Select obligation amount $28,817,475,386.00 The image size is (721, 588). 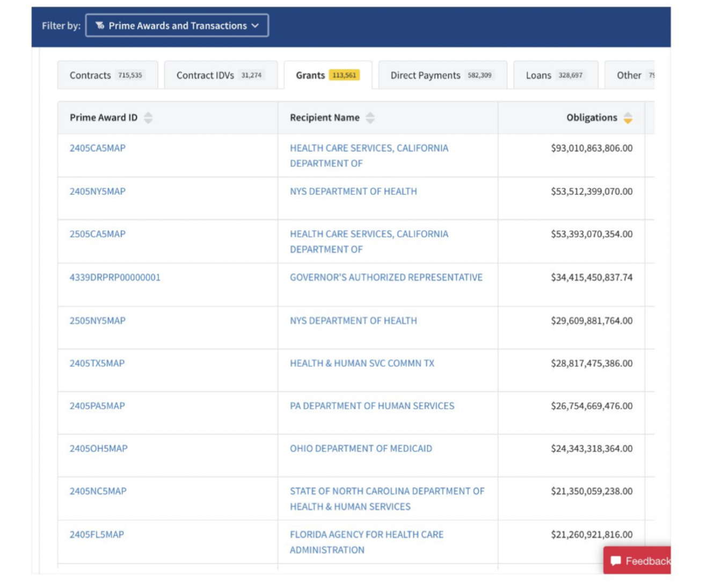coord(592,364)
